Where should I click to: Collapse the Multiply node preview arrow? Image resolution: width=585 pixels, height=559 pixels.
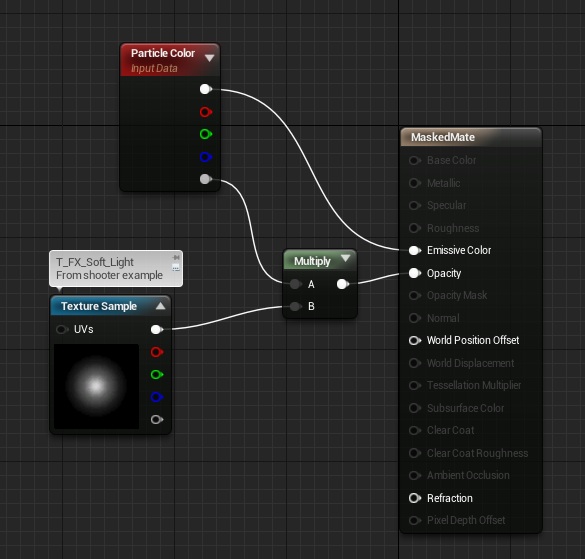click(x=345, y=258)
